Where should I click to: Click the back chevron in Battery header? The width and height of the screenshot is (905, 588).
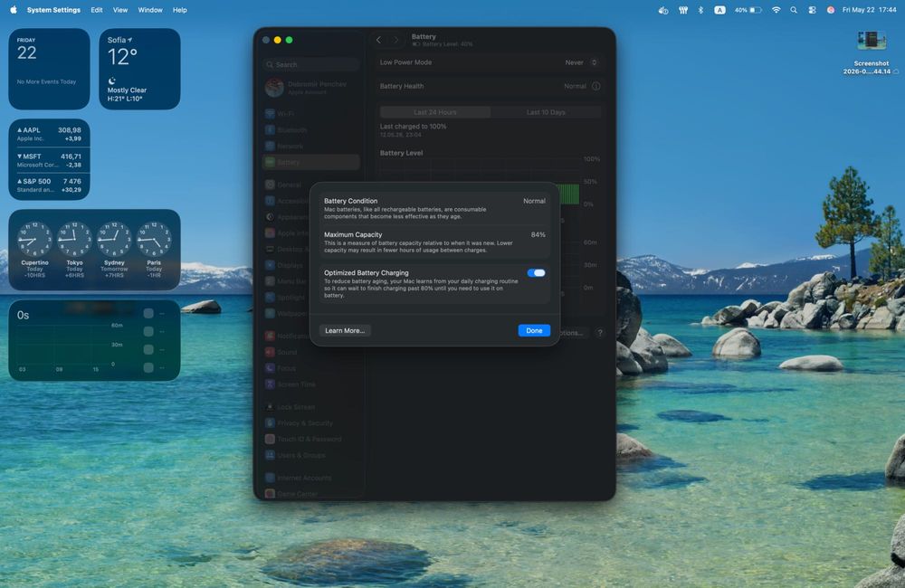pos(378,40)
